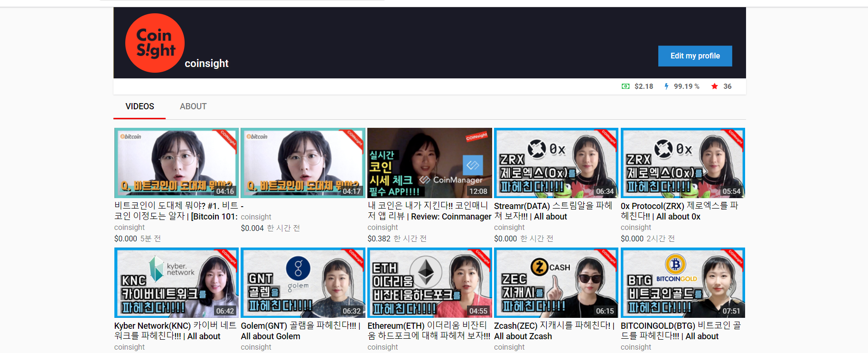868x353 pixels.
Task: Click coinsight author under the Kyber Network(KNC) video
Action: 130,347
